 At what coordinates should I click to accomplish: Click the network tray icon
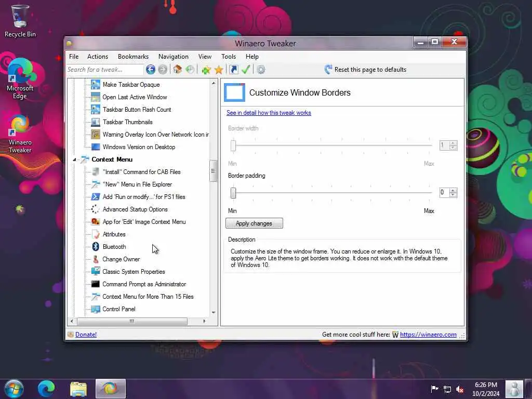(x=447, y=389)
